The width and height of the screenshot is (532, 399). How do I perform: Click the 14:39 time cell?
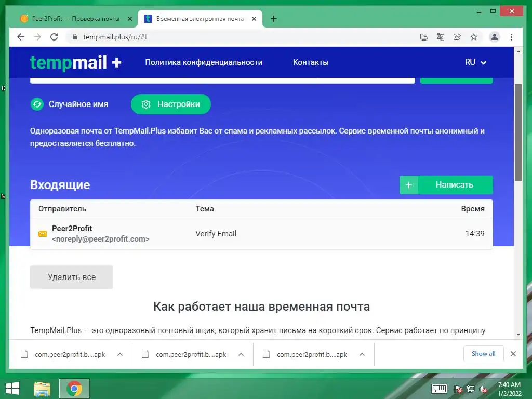(x=475, y=233)
